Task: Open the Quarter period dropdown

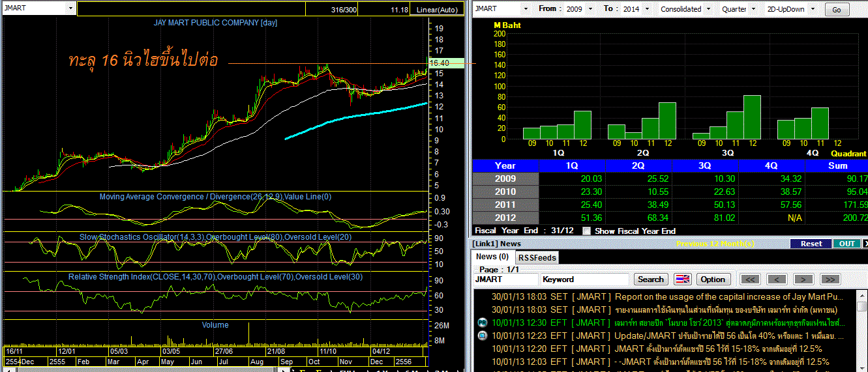Action: (753, 9)
